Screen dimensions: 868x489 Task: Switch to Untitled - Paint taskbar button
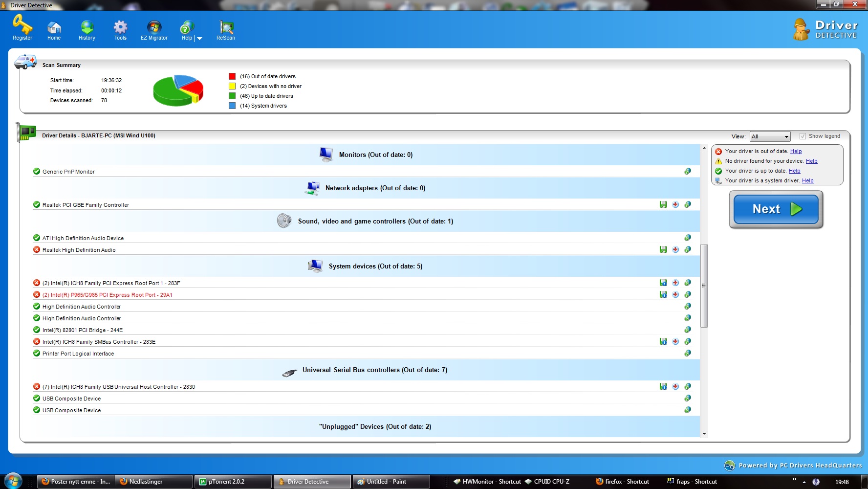(391, 482)
